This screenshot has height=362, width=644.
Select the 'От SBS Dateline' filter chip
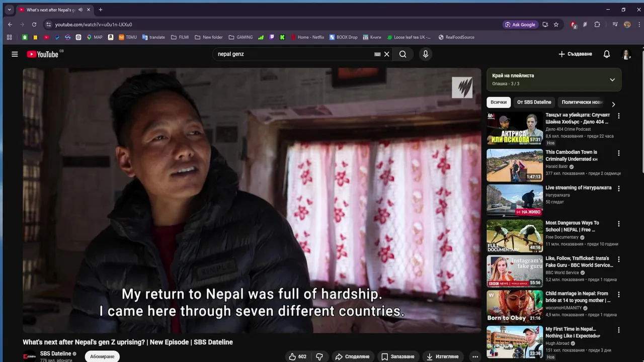pyautogui.click(x=534, y=102)
